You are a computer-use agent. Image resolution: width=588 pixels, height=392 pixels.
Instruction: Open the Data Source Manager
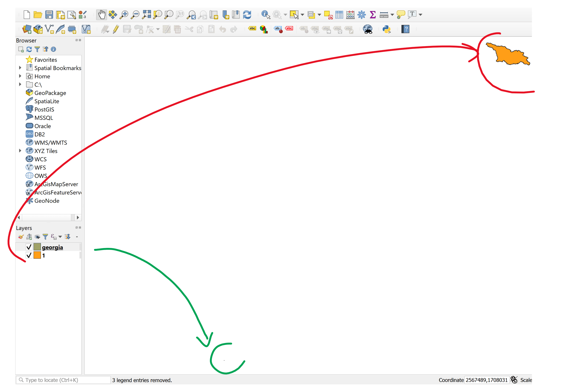[26, 29]
